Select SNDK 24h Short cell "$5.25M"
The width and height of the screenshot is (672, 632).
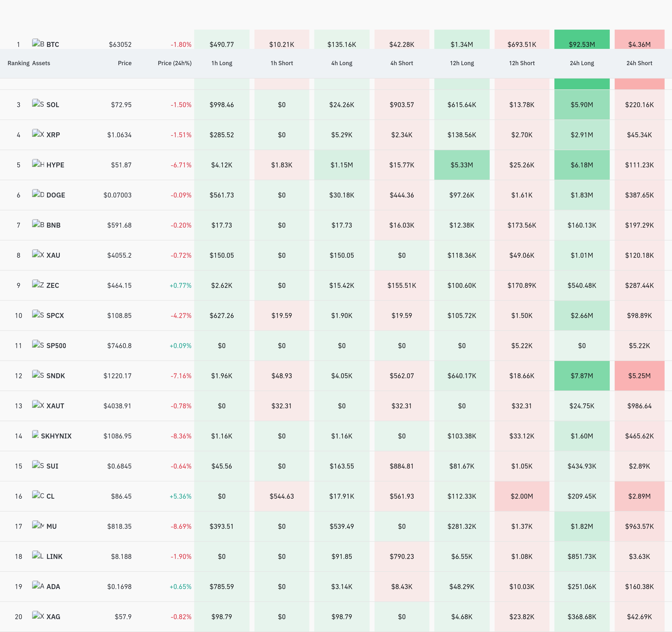point(640,375)
